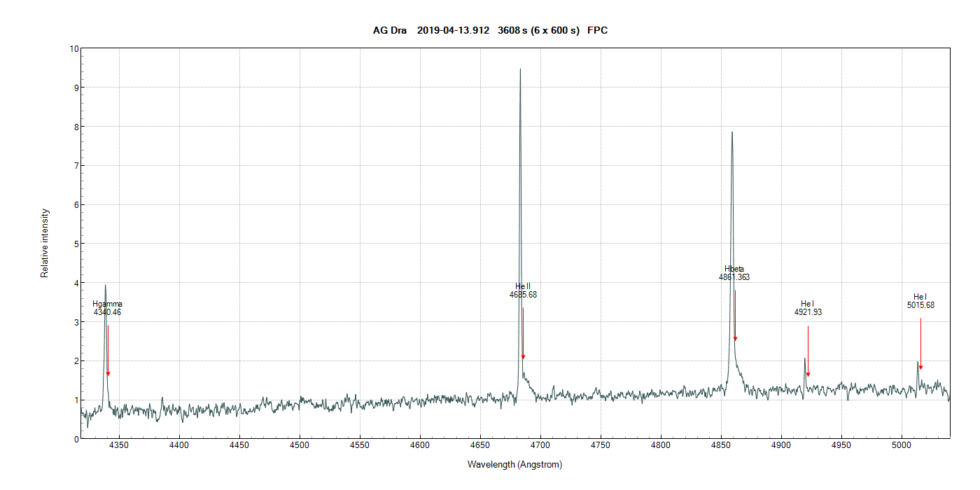Screen dimensions: 980x490
Task: Click the 10 tick label on intensity axis
Action: pos(73,49)
